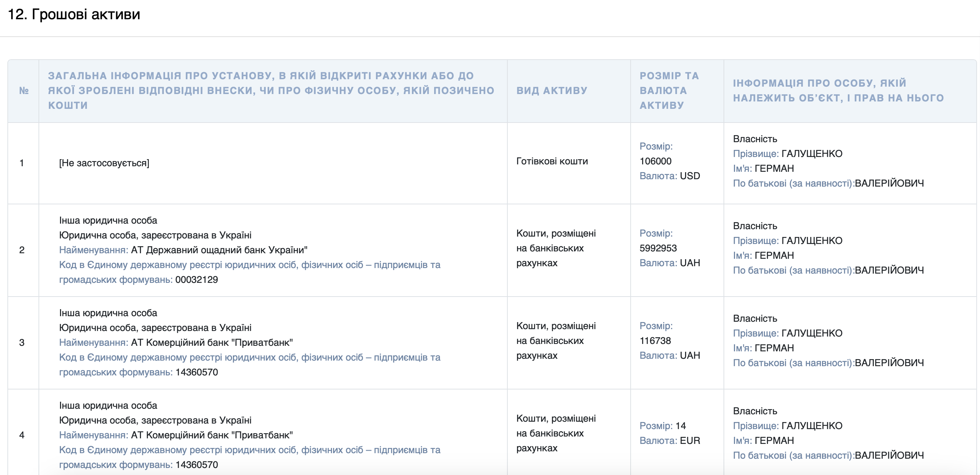This screenshot has height=475, width=980.
Task: Click 'Власність' text in row 2
Action: point(755,226)
